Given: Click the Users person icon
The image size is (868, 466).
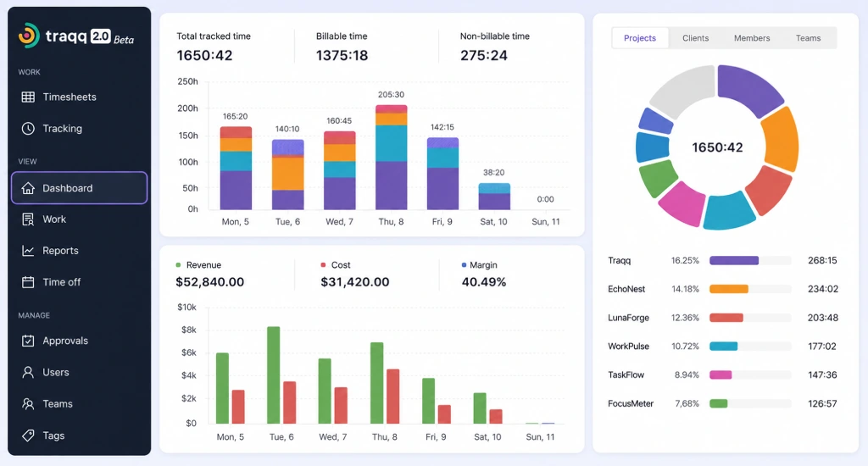Looking at the screenshot, I should [x=28, y=373].
